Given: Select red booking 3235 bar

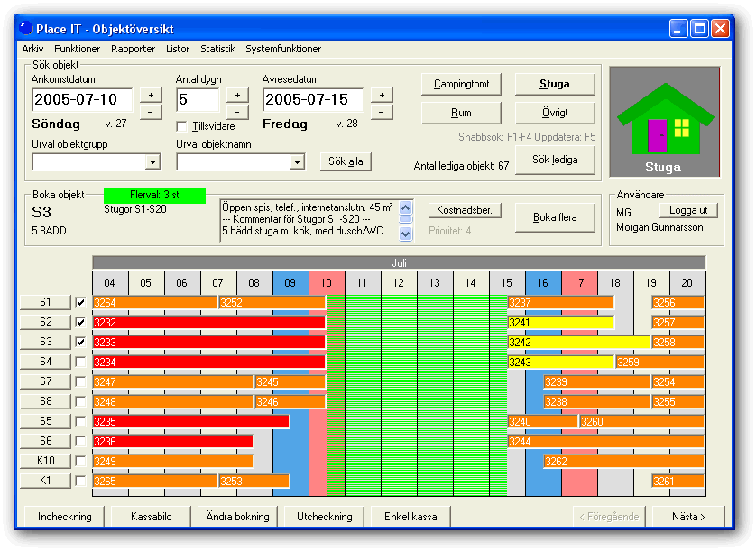Looking at the screenshot, I should (x=191, y=422).
